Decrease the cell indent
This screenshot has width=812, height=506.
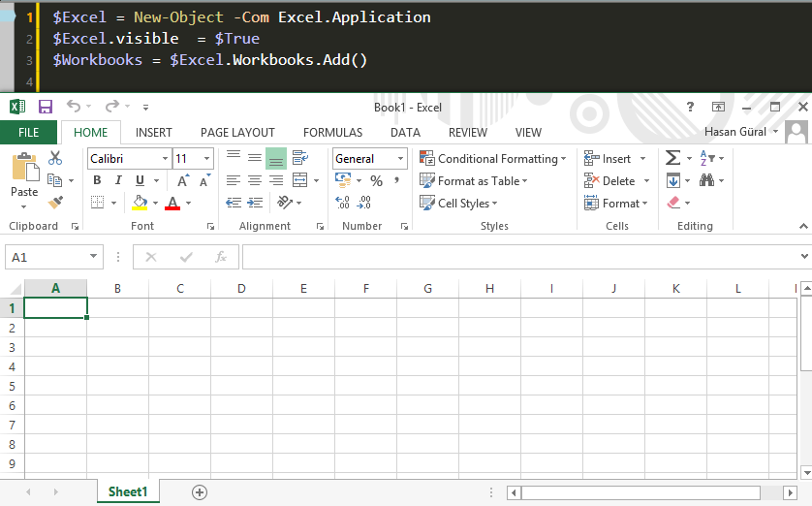click(x=234, y=203)
